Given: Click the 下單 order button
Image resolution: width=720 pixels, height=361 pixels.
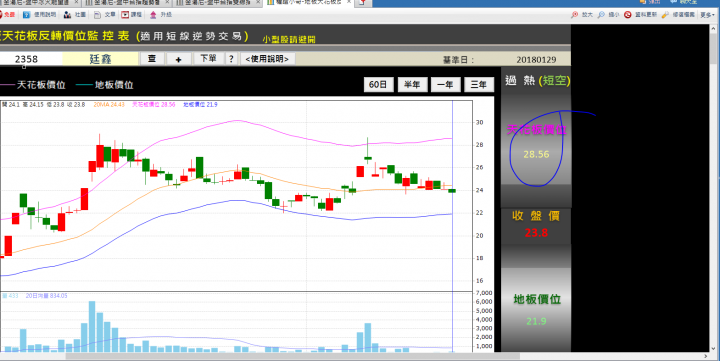Looking at the screenshot, I should (x=208, y=59).
